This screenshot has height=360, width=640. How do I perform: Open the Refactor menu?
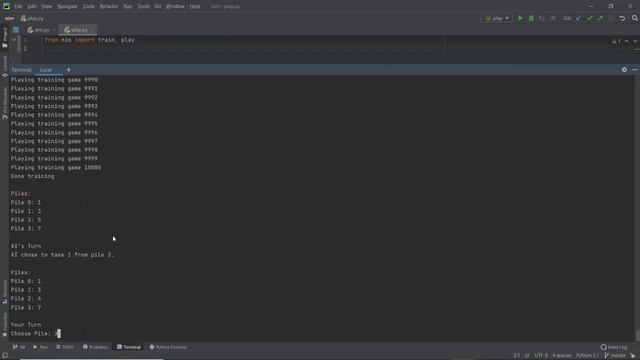coord(109,7)
